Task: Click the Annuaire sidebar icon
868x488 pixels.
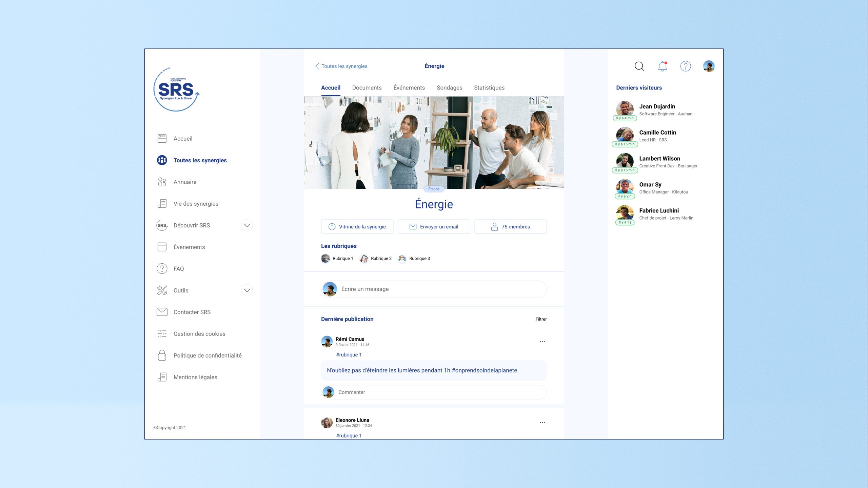Action: pos(162,182)
